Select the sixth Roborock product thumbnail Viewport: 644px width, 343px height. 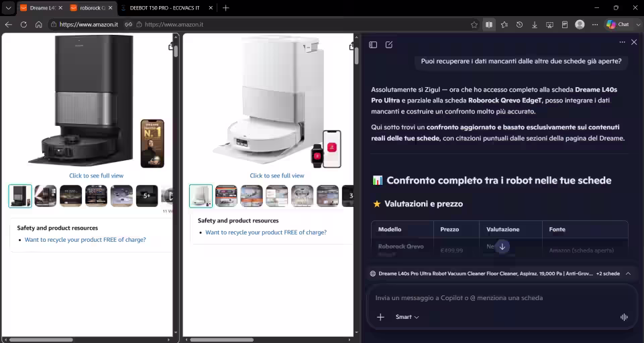point(328,196)
